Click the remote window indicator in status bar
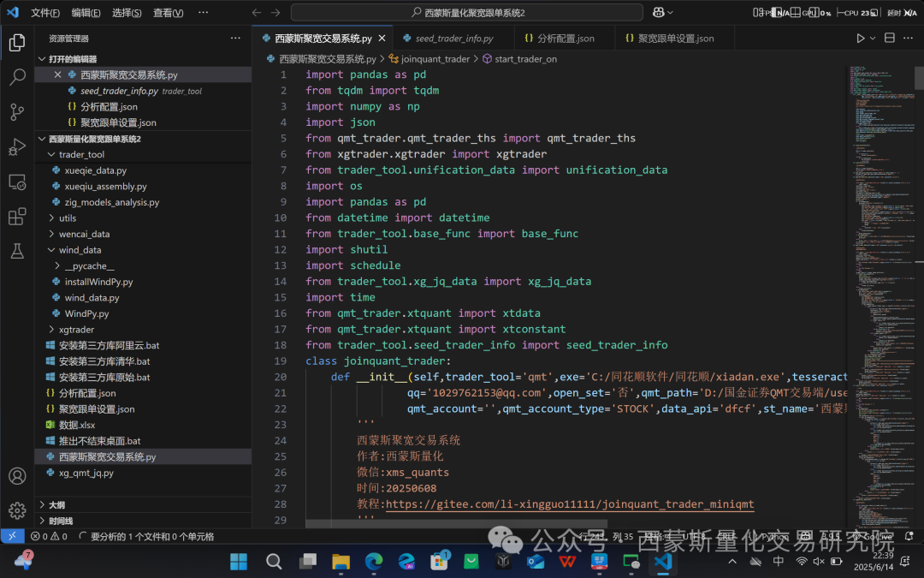924x578 pixels. click(x=12, y=536)
